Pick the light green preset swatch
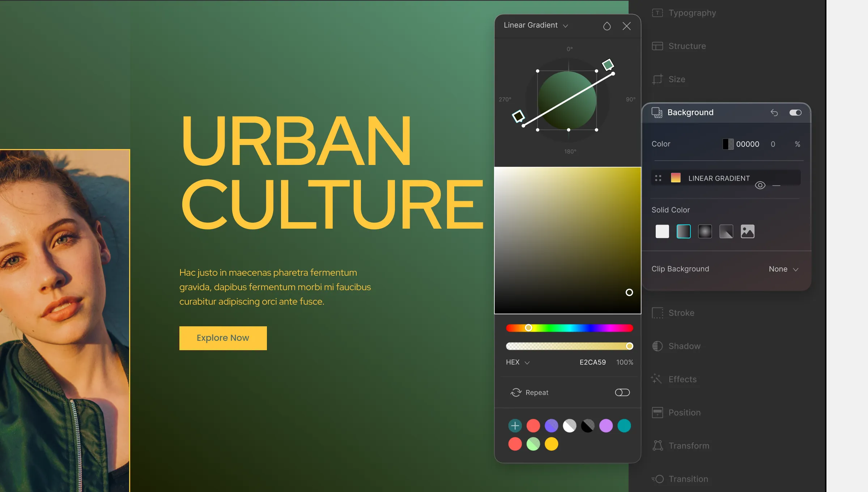 point(533,444)
